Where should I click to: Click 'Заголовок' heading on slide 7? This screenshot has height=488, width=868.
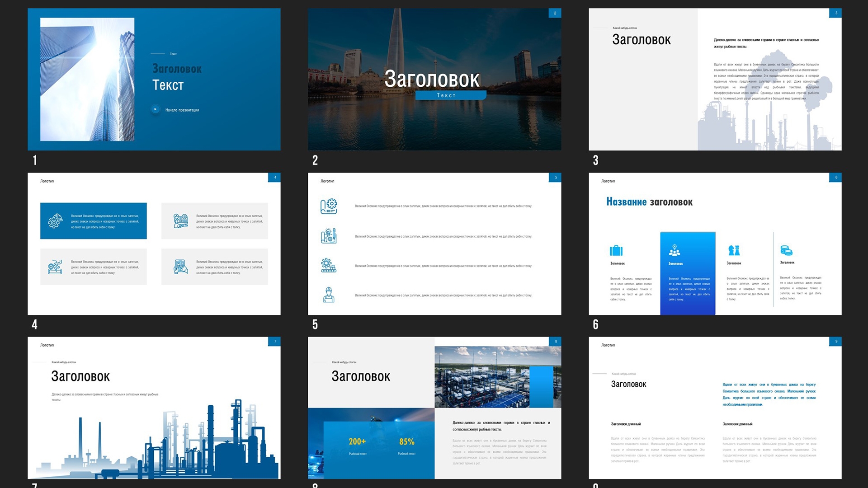pos(80,376)
